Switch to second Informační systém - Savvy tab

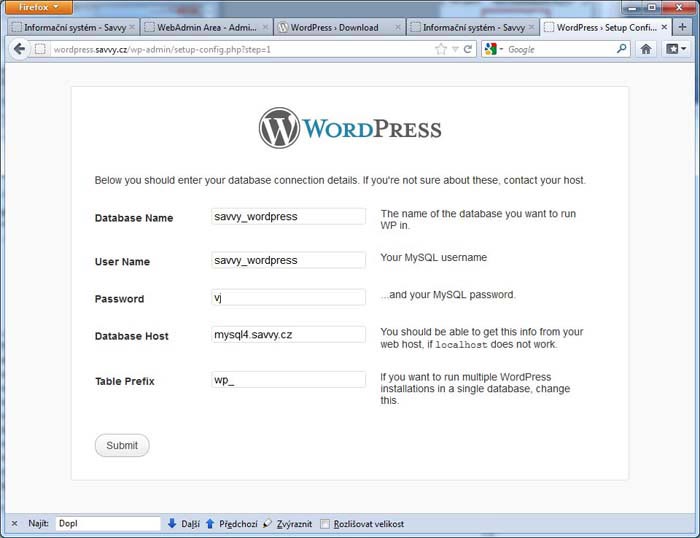pos(472,27)
